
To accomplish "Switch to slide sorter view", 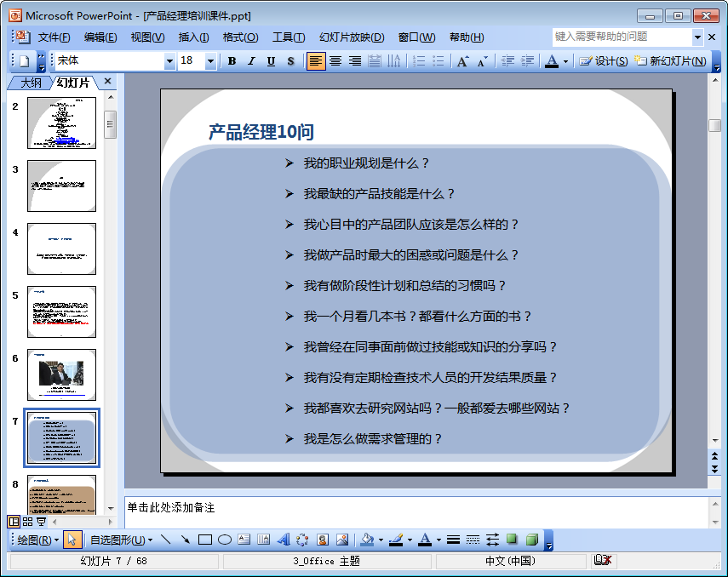I will pos(27,522).
